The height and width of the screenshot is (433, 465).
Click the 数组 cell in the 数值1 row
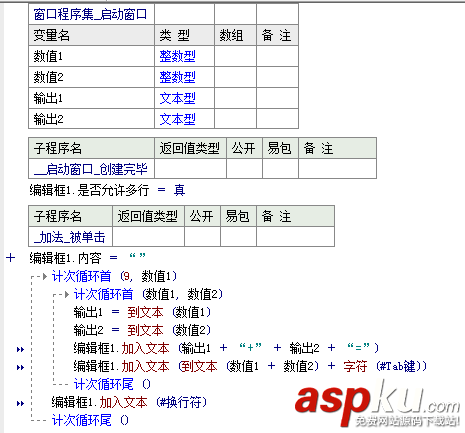pos(235,56)
